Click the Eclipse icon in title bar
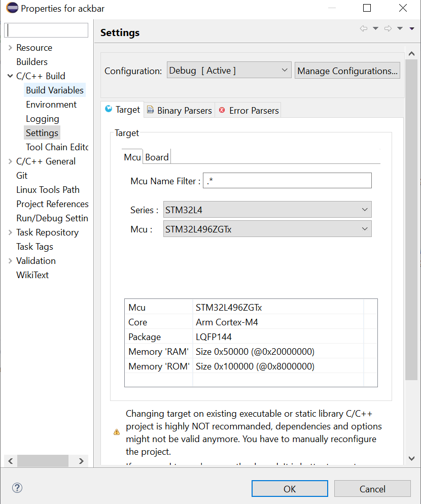Screen dimensions: 421x504 pyautogui.click(x=10, y=8)
